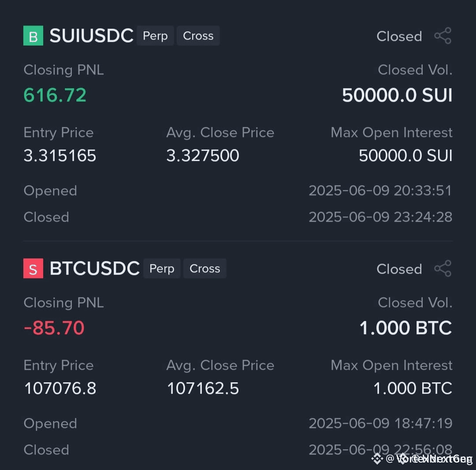Tap the red S sell badge

(33, 269)
